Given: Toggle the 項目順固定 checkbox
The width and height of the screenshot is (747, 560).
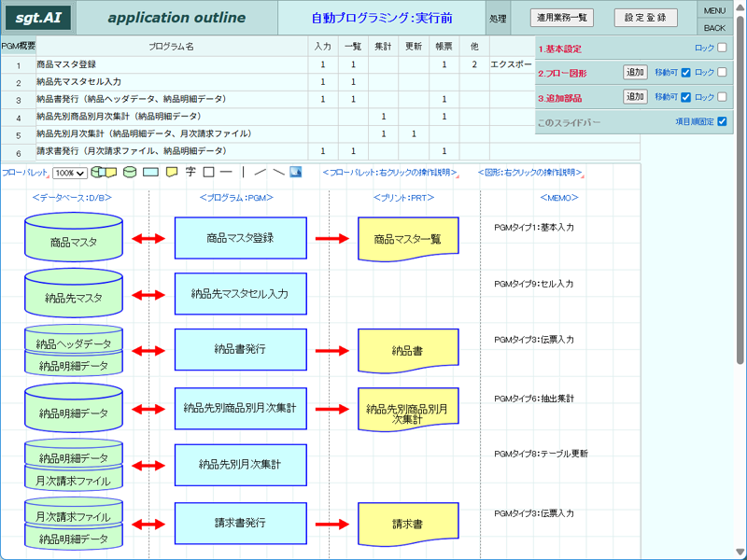Looking at the screenshot, I should click(722, 121).
